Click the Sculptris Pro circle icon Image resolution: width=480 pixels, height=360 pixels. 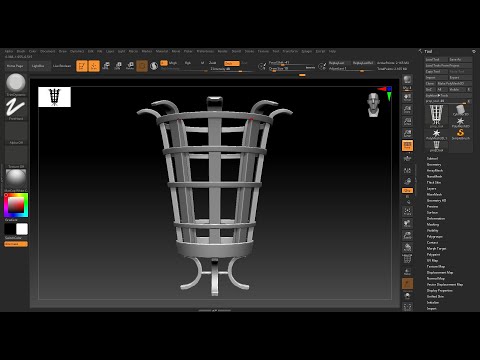coord(154,66)
